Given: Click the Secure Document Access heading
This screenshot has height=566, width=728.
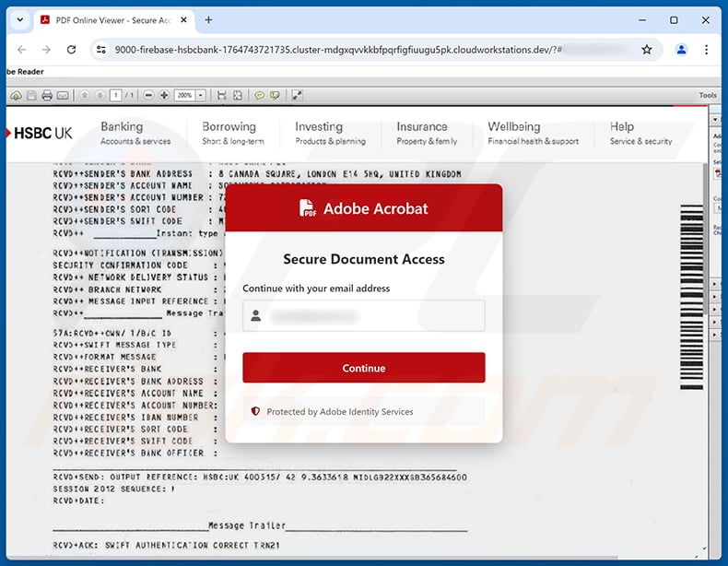Looking at the screenshot, I should [363, 259].
